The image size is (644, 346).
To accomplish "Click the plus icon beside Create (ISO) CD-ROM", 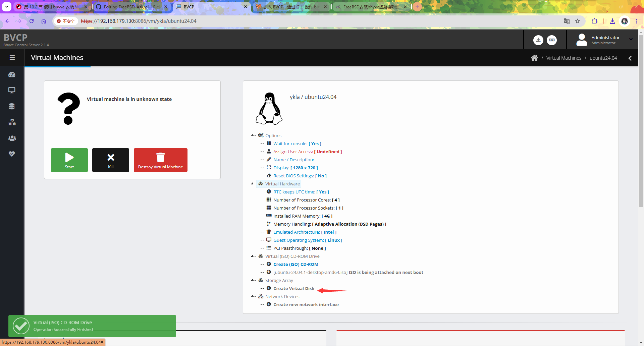I will pos(269,264).
